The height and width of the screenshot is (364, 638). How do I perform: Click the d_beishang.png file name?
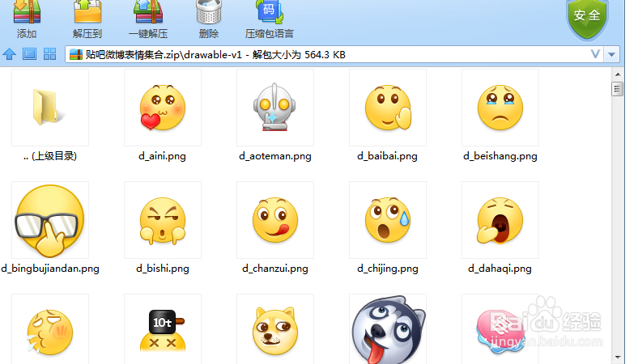500,156
